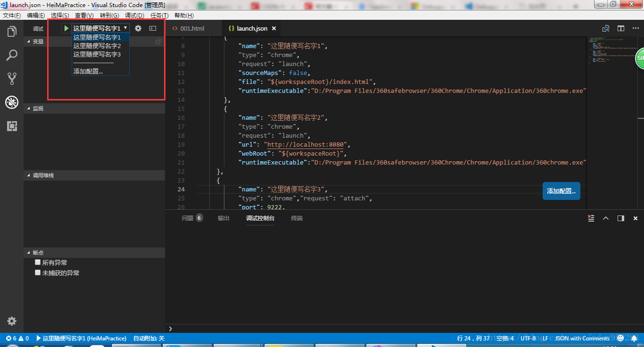Switch to the 终端 panel tab
This screenshot has width=644, height=347.
pyautogui.click(x=297, y=218)
